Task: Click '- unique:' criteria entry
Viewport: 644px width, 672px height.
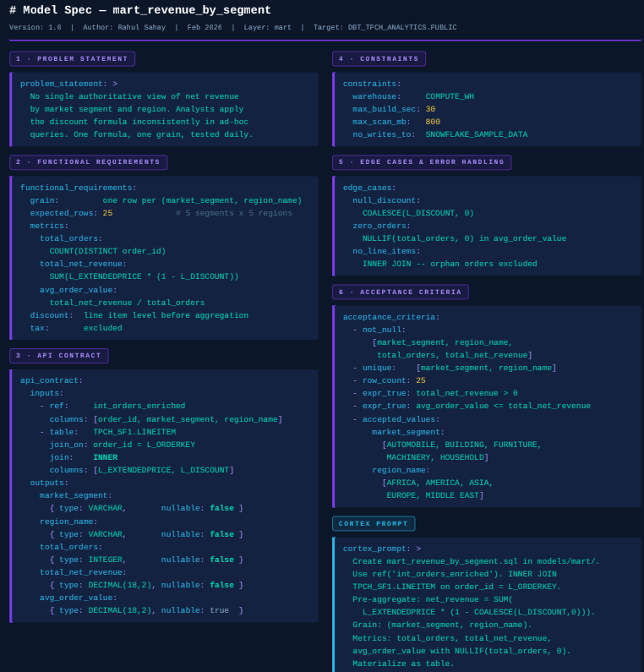Action: tap(374, 368)
